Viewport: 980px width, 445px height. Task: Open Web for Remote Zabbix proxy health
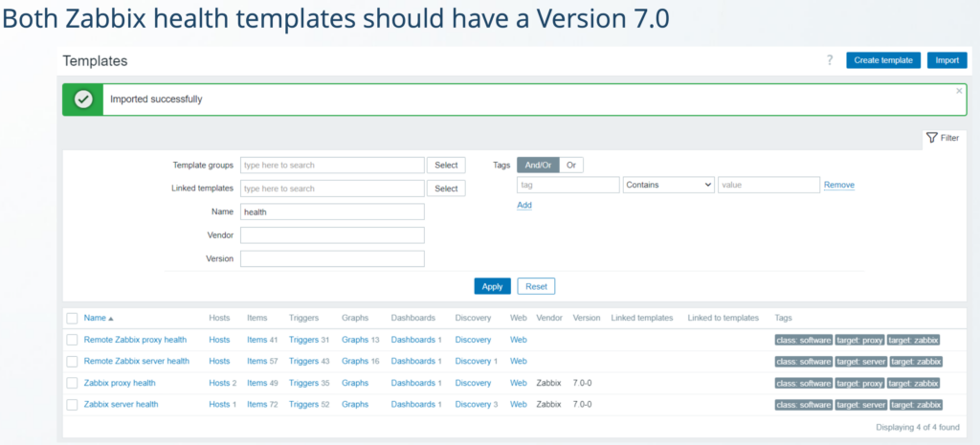coord(519,340)
